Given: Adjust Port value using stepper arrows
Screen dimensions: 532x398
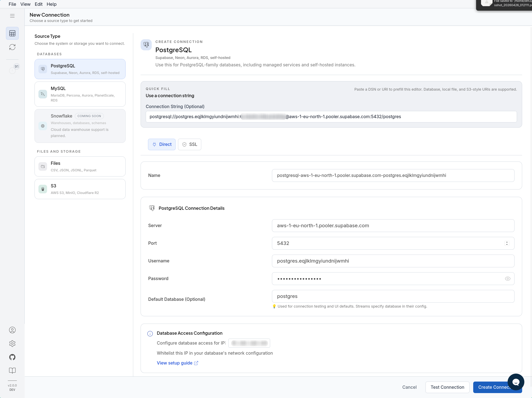Looking at the screenshot, I should (507, 243).
